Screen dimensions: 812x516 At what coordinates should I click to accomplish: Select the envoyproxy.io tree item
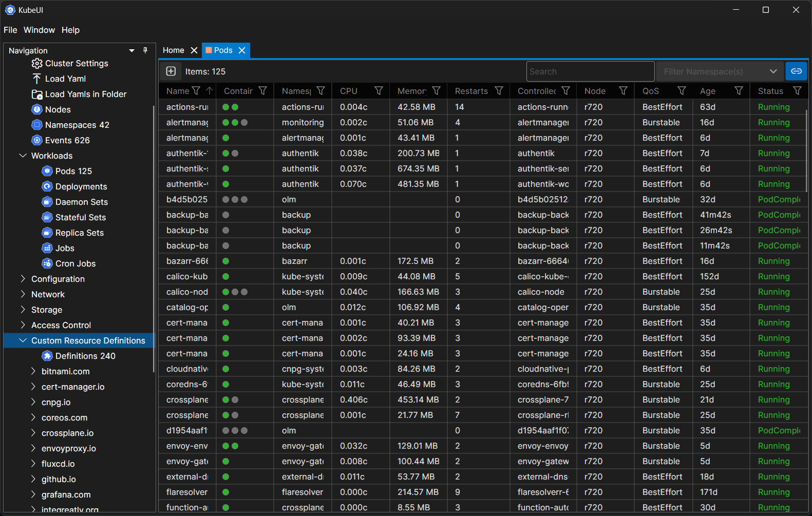(x=69, y=448)
